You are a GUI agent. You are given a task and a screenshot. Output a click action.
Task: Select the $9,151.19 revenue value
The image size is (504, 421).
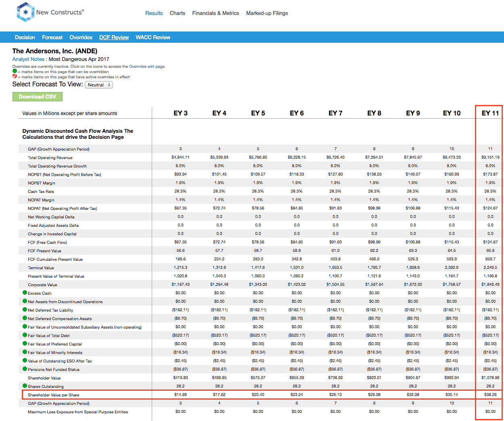tap(490, 157)
